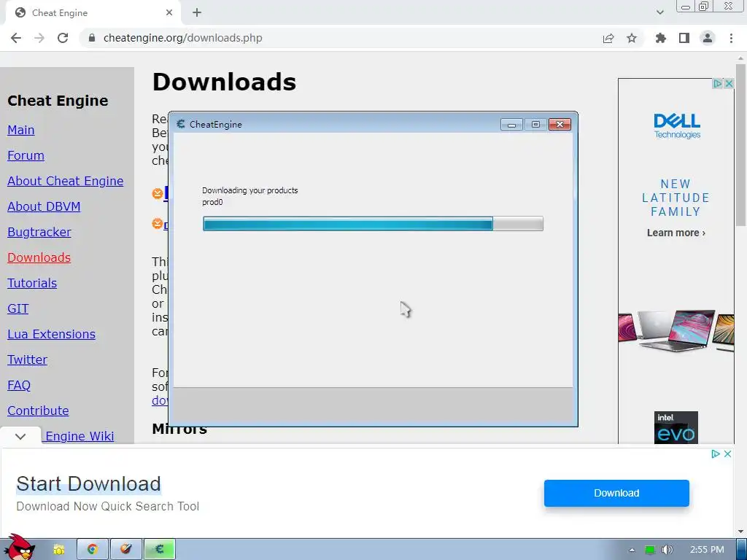Open the volume speaker icon
Image resolution: width=747 pixels, height=560 pixels.
(x=667, y=550)
